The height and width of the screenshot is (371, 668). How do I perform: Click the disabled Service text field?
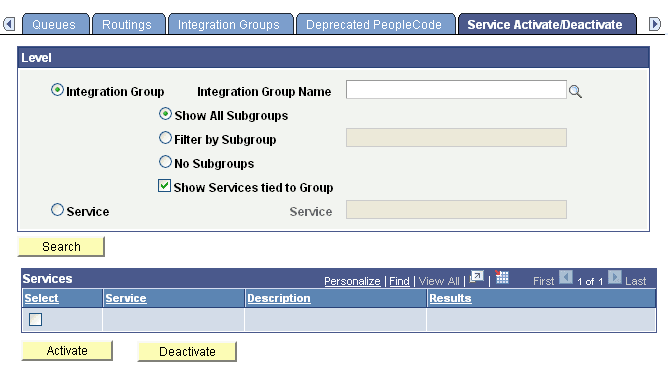click(x=456, y=210)
